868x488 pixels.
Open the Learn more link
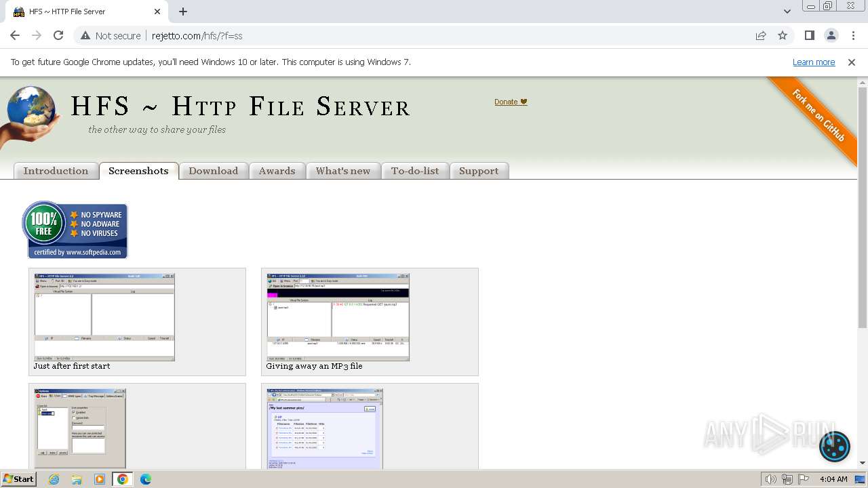(814, 62)
